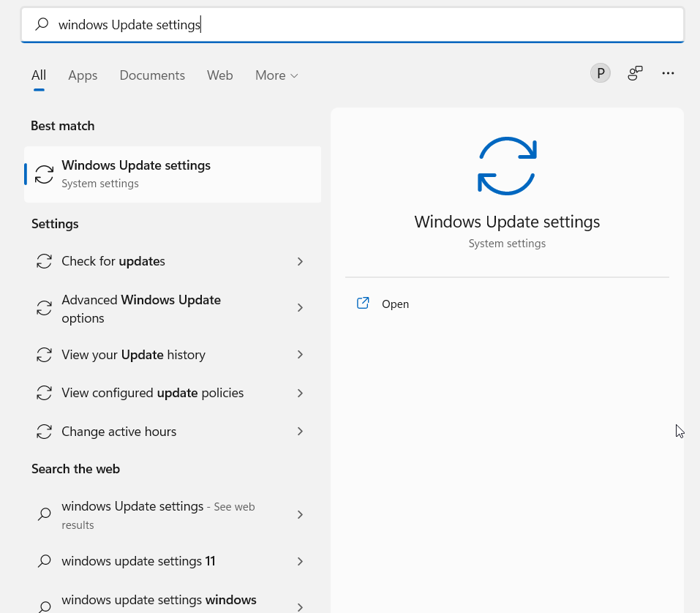Click the Windows Update settings preview title
700x613 pixels.
(x=507, y=222)
